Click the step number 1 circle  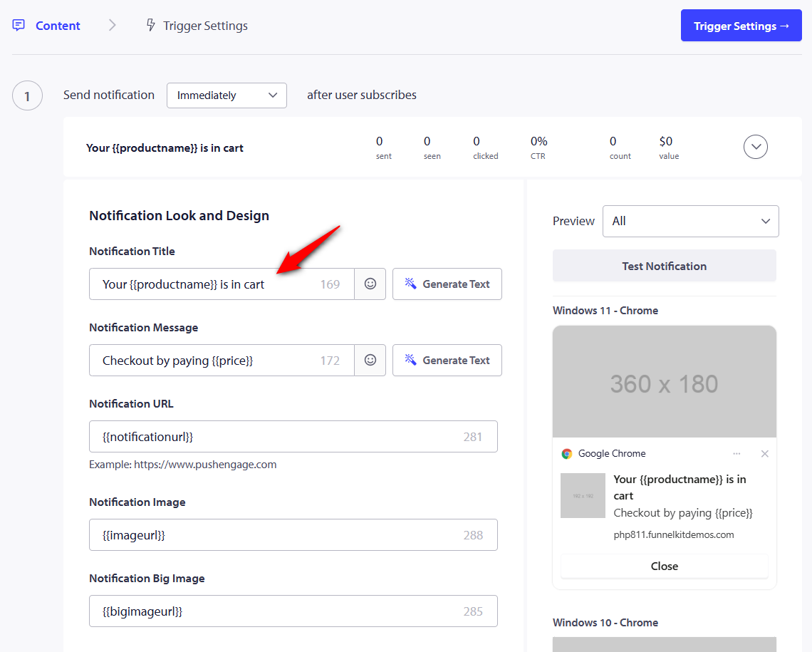point(28,95)
